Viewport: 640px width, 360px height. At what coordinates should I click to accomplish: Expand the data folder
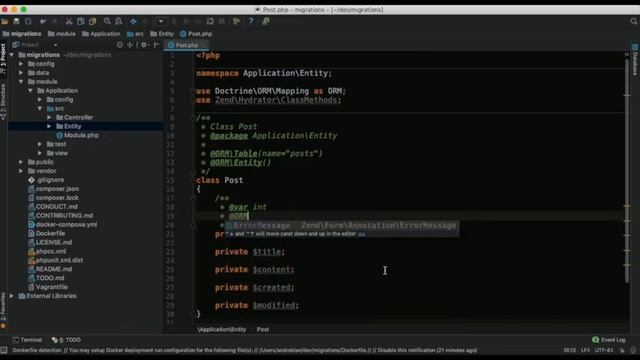[21, 73]
